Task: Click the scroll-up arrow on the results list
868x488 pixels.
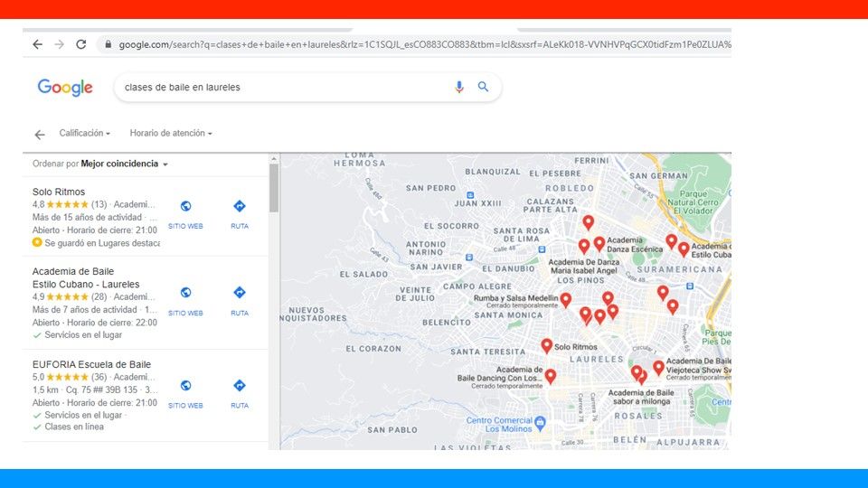Action: click(x=274, y=159)
